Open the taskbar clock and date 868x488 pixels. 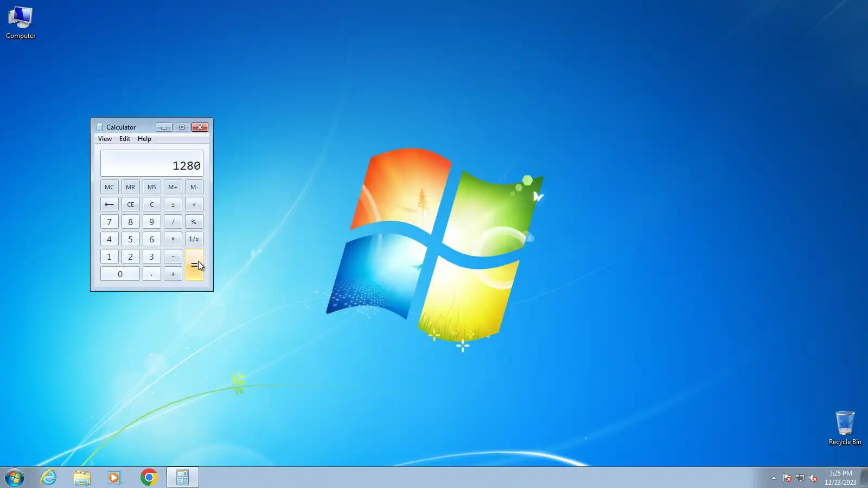[x=840, y=478]
